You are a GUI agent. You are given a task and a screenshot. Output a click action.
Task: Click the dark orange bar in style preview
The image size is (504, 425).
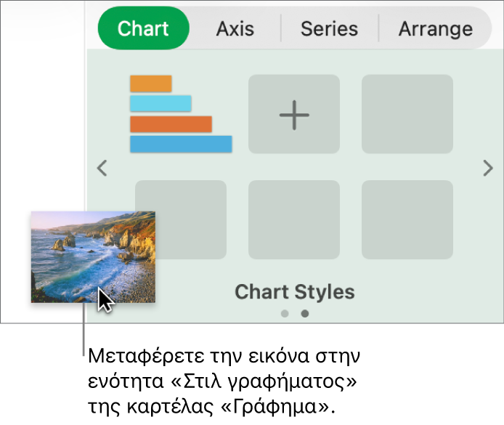tap(171, 124)
